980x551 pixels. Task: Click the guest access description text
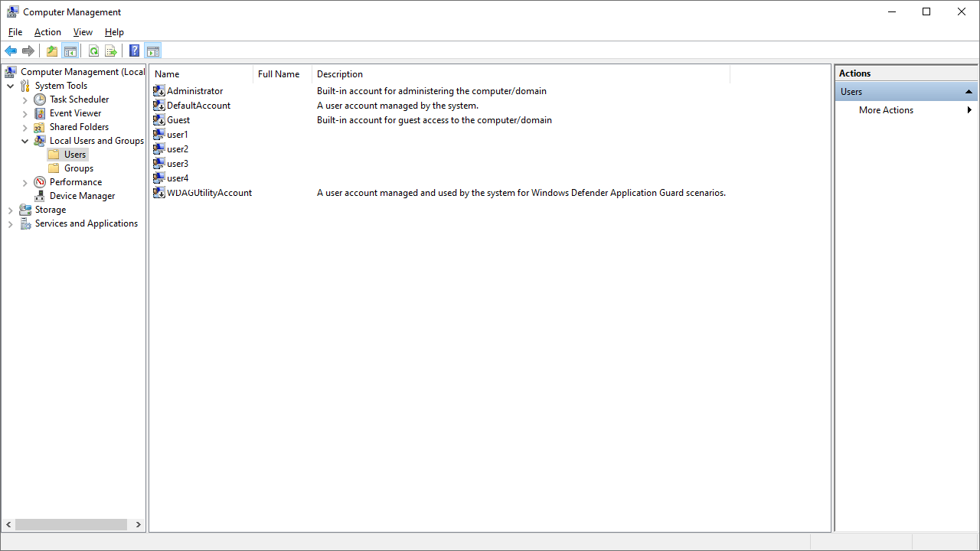434,119
